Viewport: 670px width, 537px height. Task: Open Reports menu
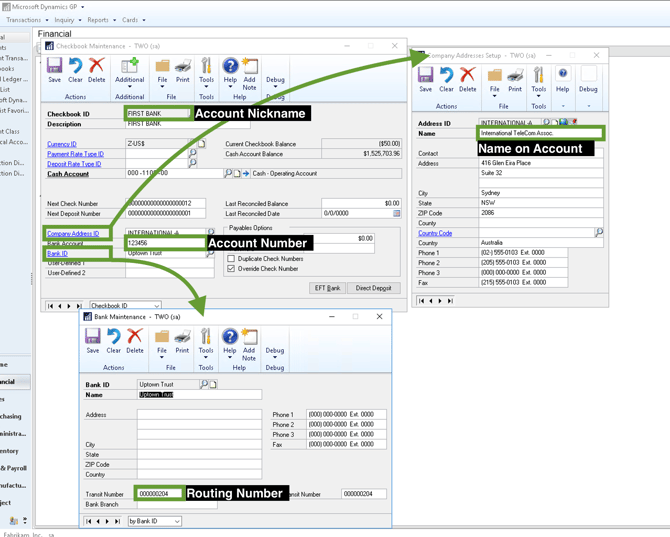pos(102,20)
